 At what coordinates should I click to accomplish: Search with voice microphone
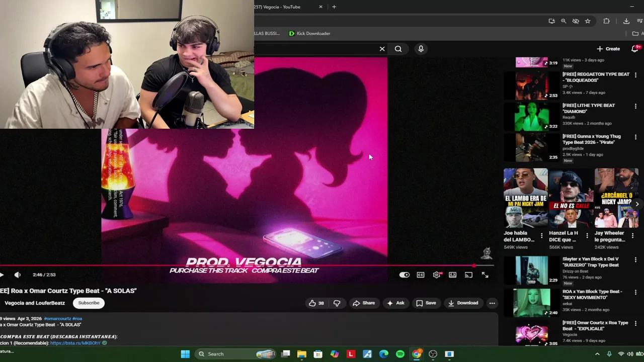[421, 49]
